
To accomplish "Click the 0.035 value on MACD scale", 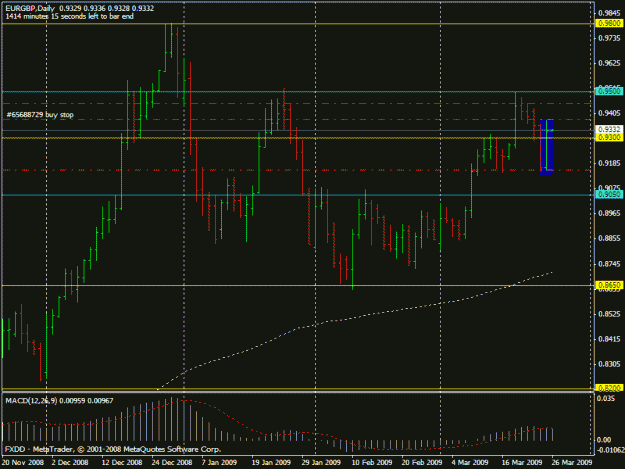I will click(606, 398).
